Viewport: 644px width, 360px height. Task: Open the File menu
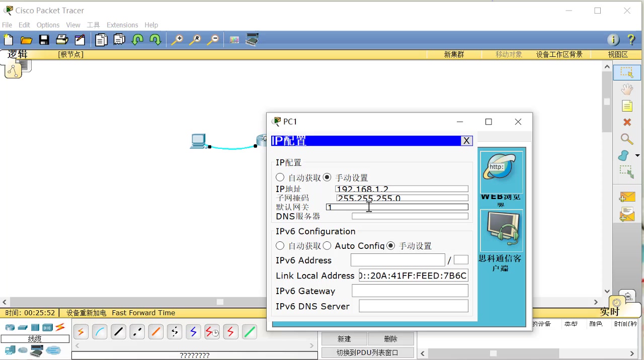click(x=7, y=25)
